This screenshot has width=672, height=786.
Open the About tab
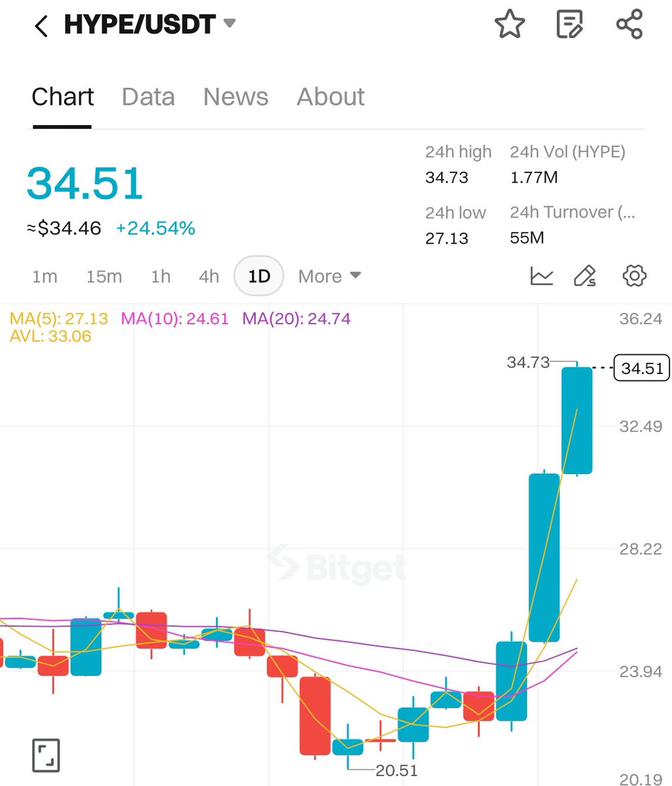point(331,97)
